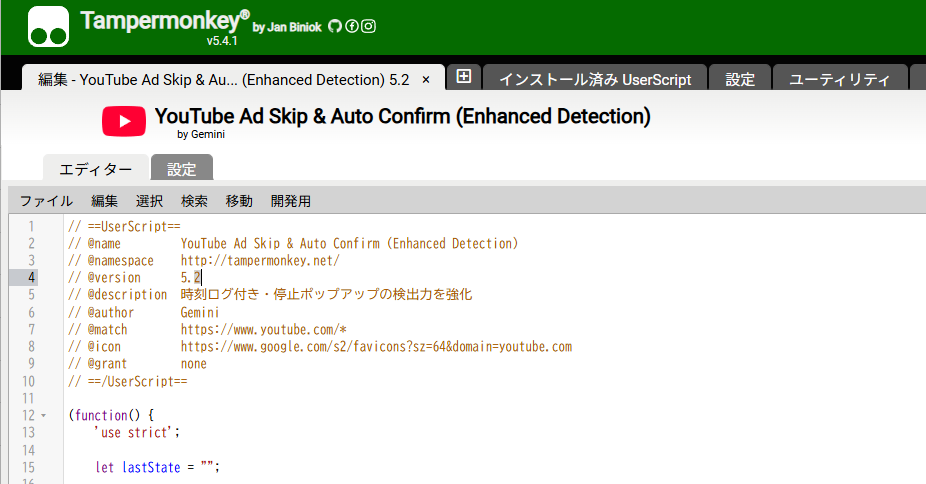Open the 移動 menu

point(240,201)
